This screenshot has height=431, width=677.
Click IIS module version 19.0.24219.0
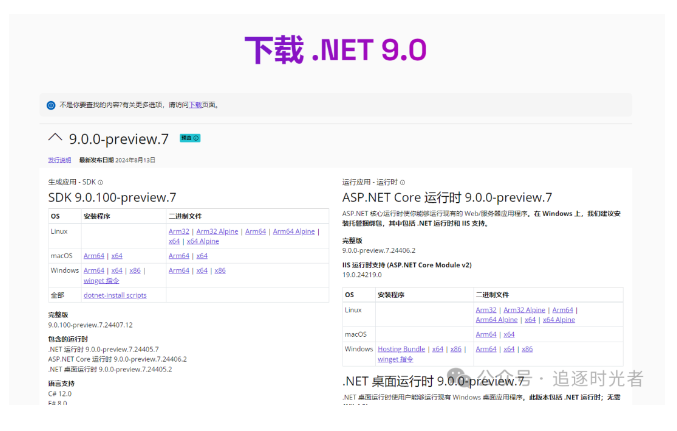point(362,275)
